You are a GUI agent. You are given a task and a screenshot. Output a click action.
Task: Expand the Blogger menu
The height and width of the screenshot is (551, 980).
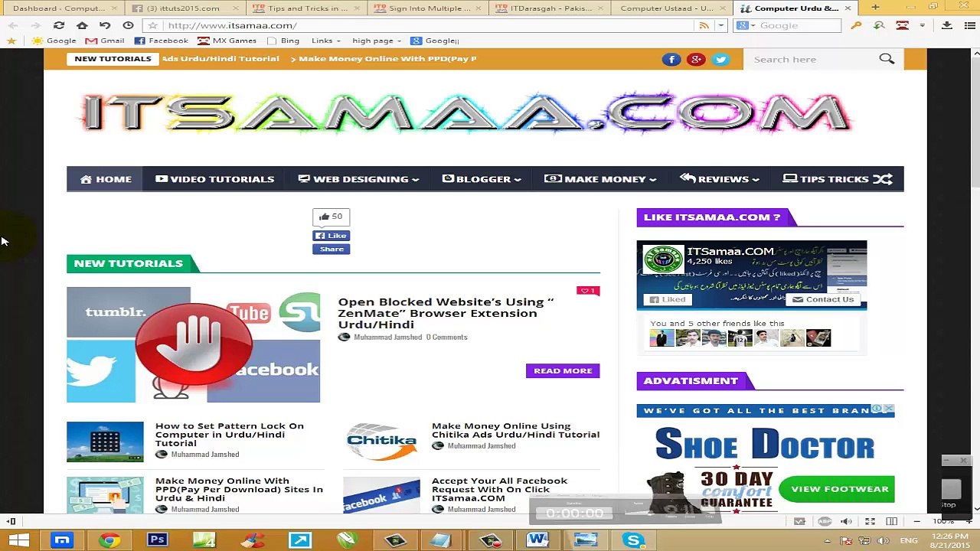tap(482, 179)
